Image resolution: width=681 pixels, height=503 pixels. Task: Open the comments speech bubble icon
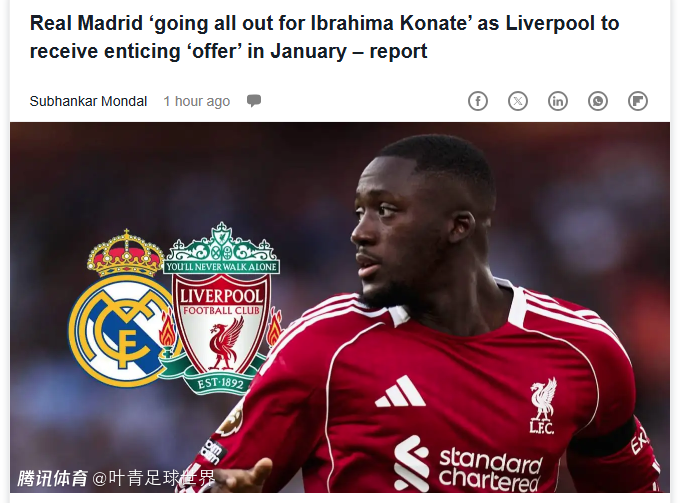254,101
